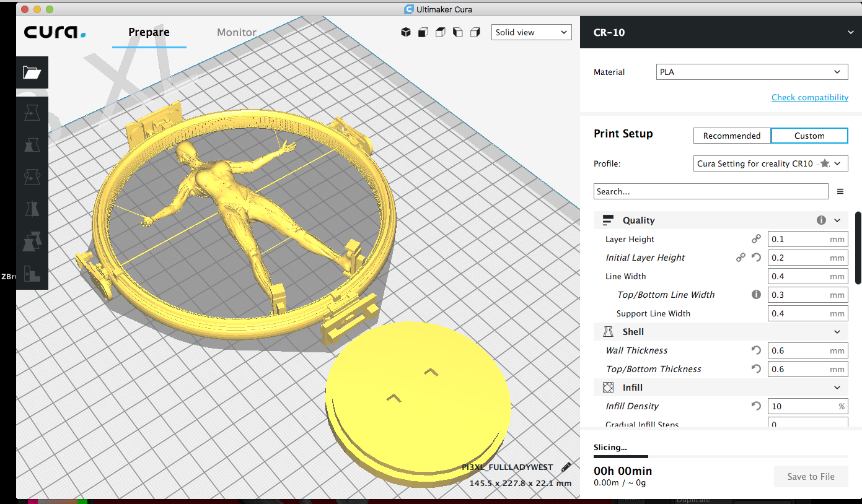The width and height of the screenshot is (862, 504).
Task: Click the Quality category icon
Action: coord(608,220)
